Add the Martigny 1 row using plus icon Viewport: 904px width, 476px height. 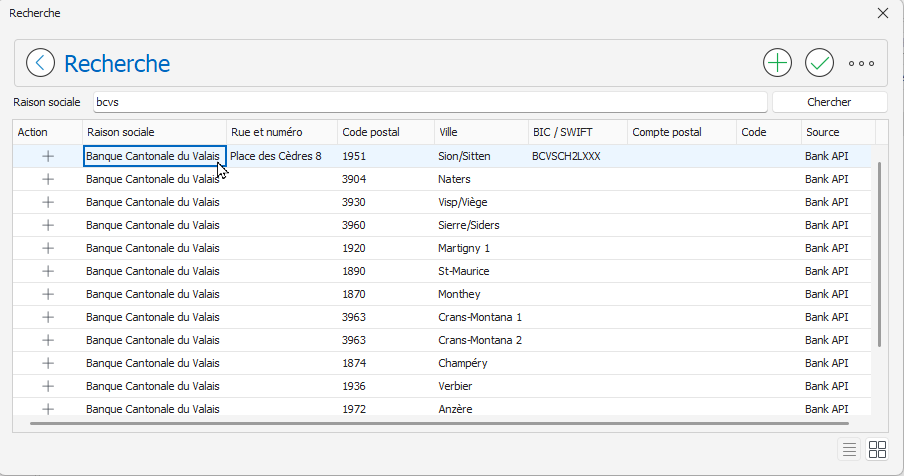click(x=48, y=248)
